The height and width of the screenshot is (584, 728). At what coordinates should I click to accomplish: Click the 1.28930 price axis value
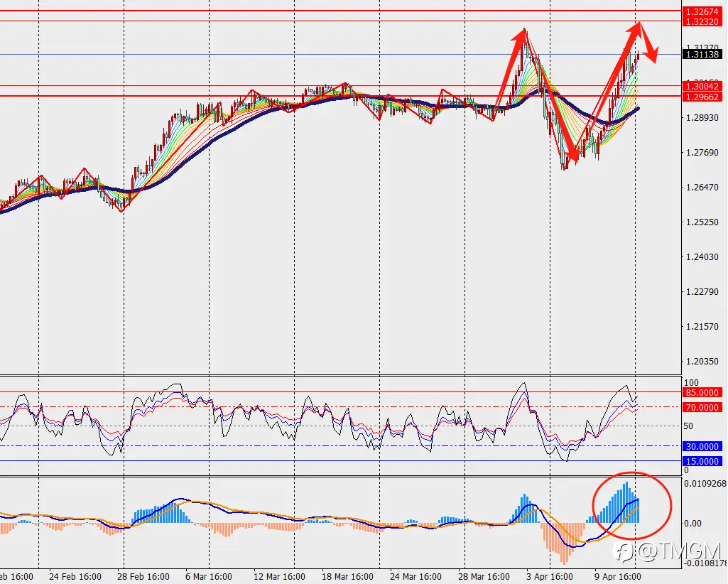pos(702,117)
